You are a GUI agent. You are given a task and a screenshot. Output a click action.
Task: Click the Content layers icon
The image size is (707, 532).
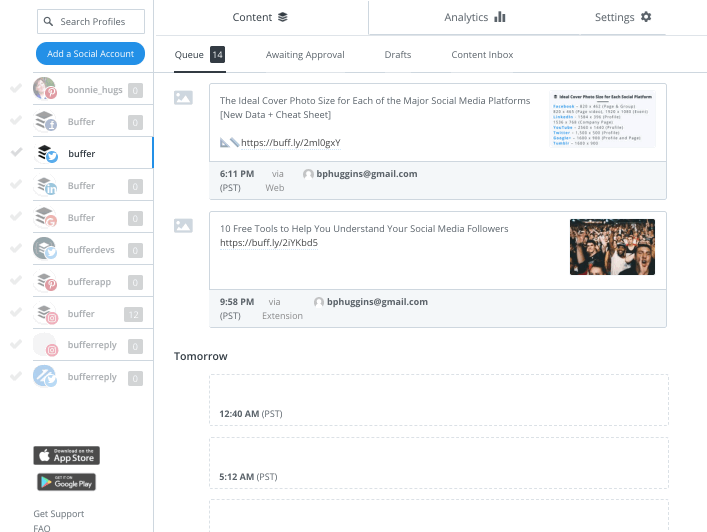coord(283,17)
